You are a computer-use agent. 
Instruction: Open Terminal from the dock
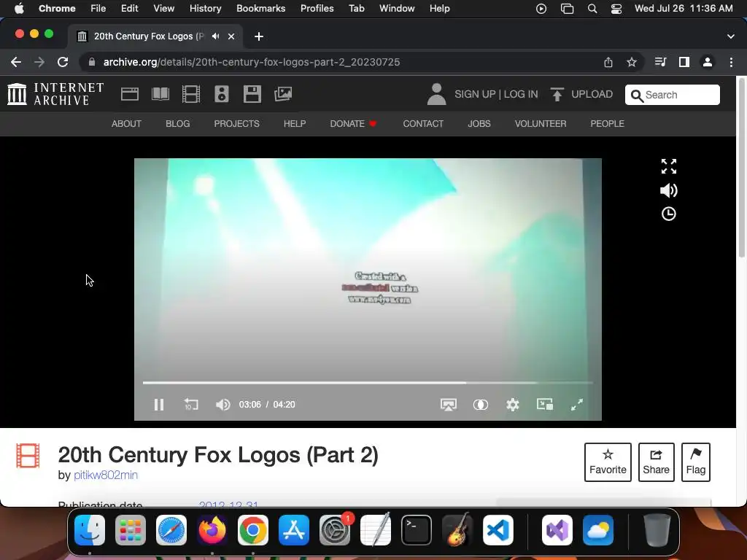coord(417,530)
